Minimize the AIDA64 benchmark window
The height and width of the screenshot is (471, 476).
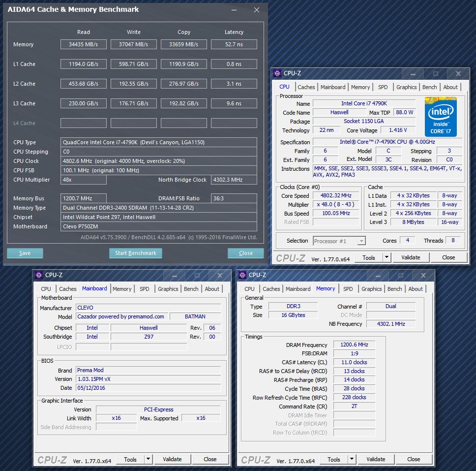(x=234, y=10)
